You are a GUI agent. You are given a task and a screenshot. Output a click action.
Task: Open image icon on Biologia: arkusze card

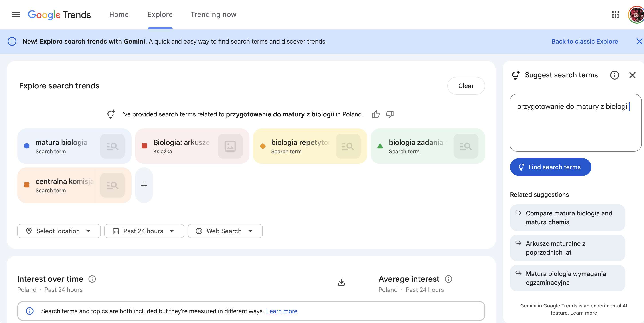tap(230, 146)
